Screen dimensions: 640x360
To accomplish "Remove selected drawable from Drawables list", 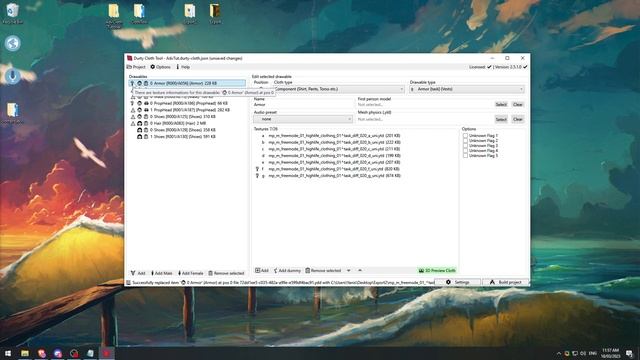I will pyautogui.click(x=226, y=273).
